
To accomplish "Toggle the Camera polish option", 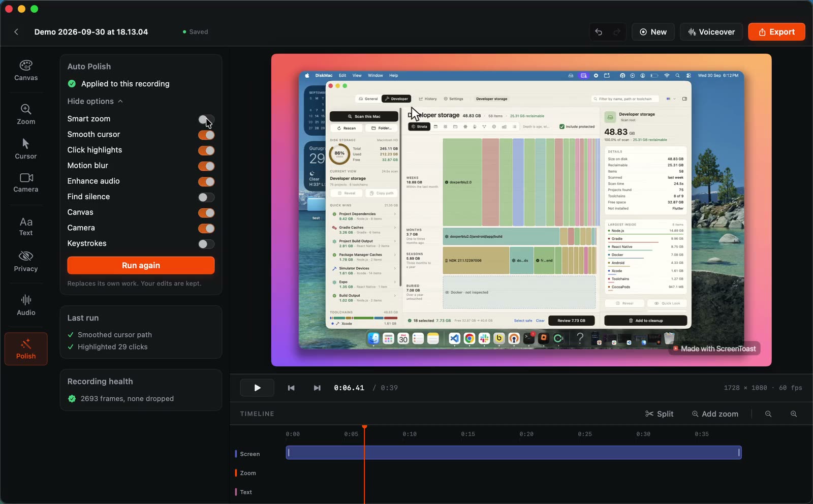I will (206, 228).
